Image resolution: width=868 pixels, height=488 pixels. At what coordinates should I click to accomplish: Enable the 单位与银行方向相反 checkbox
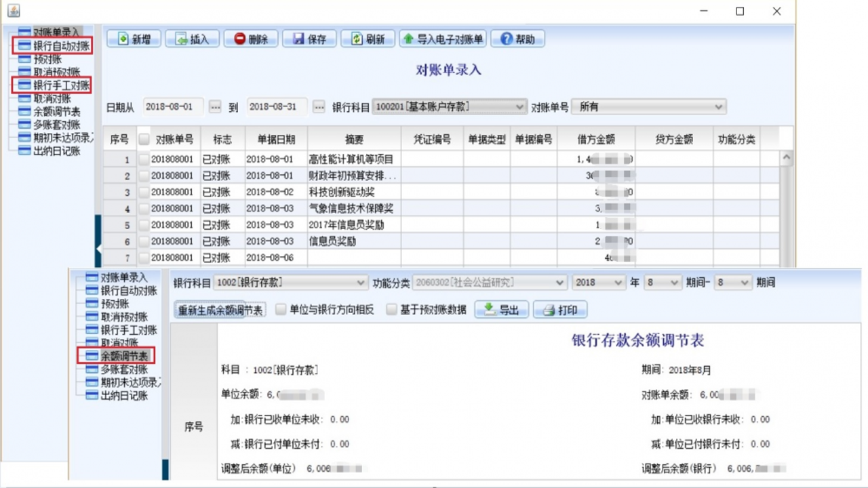coord(281,310)
